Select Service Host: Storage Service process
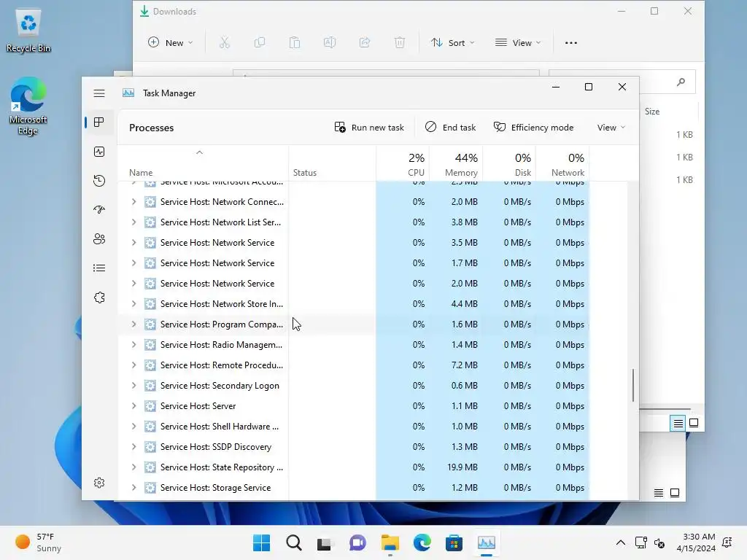The height and width of the screenshot is (560, 747). [354, 488]
